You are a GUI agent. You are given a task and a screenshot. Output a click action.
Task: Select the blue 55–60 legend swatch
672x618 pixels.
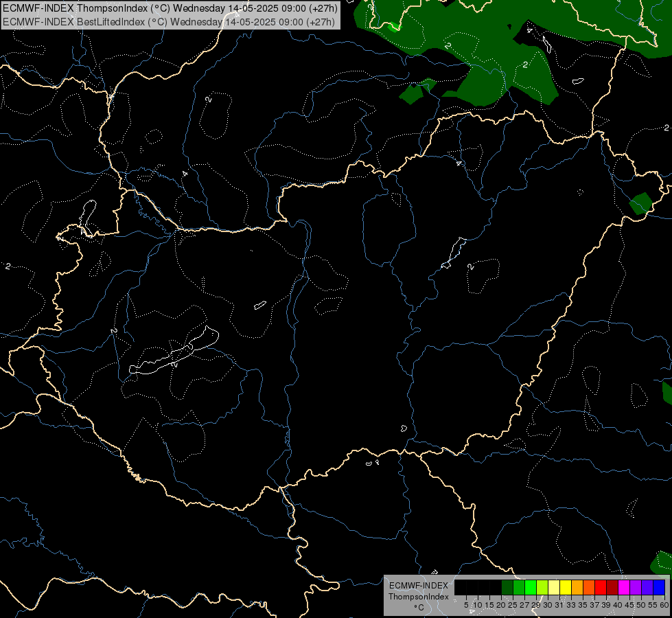coord(659,587)
